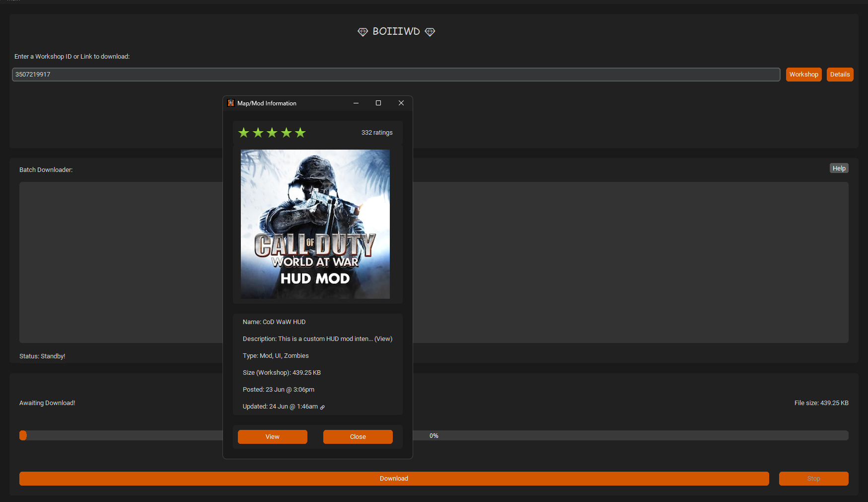Start the download with the Download button
The height and width of the screenshot is (502, 868).
coord(394,479)
